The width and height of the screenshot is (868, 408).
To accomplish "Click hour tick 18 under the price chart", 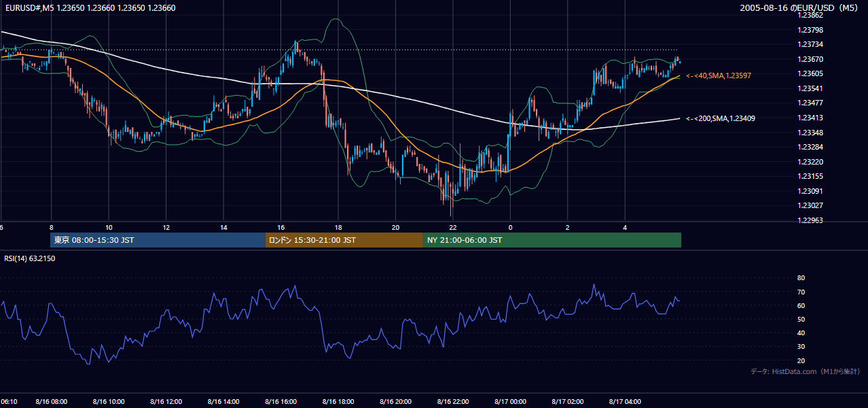I will click(x=338, y=226).
